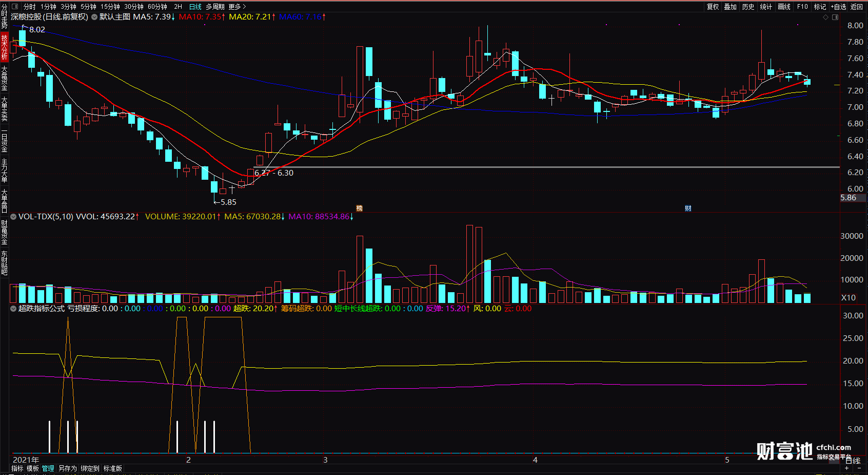Image resolution: width=868 pixels, height=475 pixels.
Task: Switch to 分时 timeframe
Action: tap(30, 7)
